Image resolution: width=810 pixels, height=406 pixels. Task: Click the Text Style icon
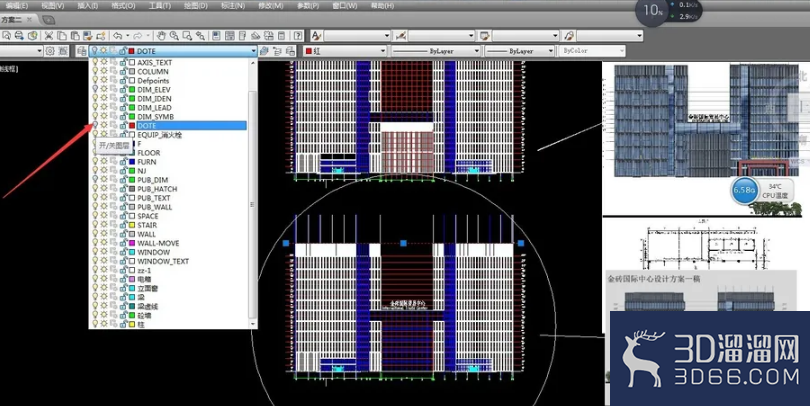(316, 36)
